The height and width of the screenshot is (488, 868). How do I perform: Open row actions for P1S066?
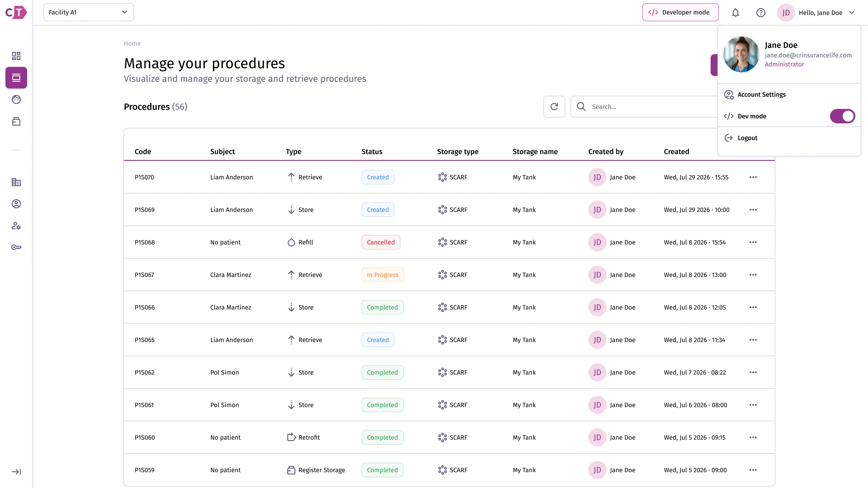click(x=753, y=307)
